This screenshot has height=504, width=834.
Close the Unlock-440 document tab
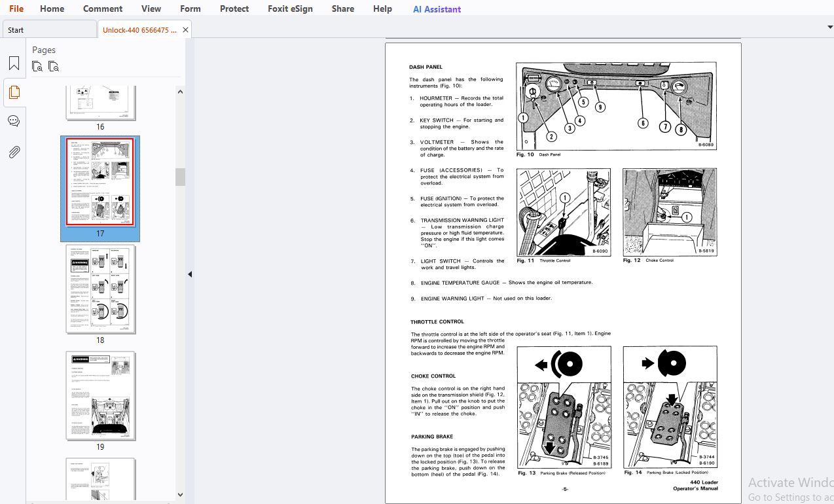(x=186, y=29)
